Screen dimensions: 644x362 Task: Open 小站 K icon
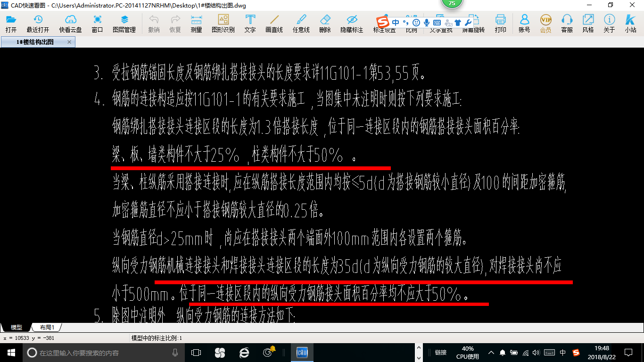click(630, 24)
